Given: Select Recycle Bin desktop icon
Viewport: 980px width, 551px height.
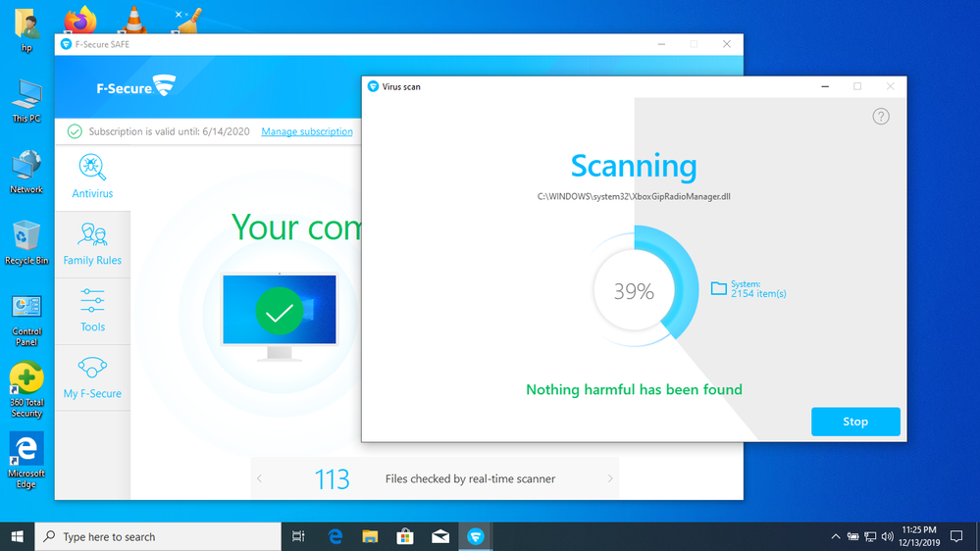Looking at the screenshot, I should [x=26, y=242].
